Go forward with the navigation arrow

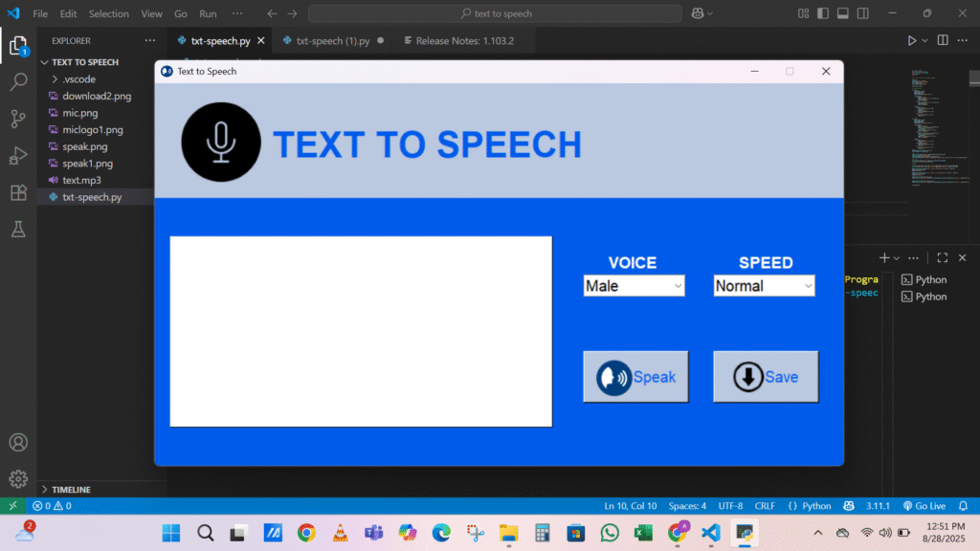(x=292, y=13)
